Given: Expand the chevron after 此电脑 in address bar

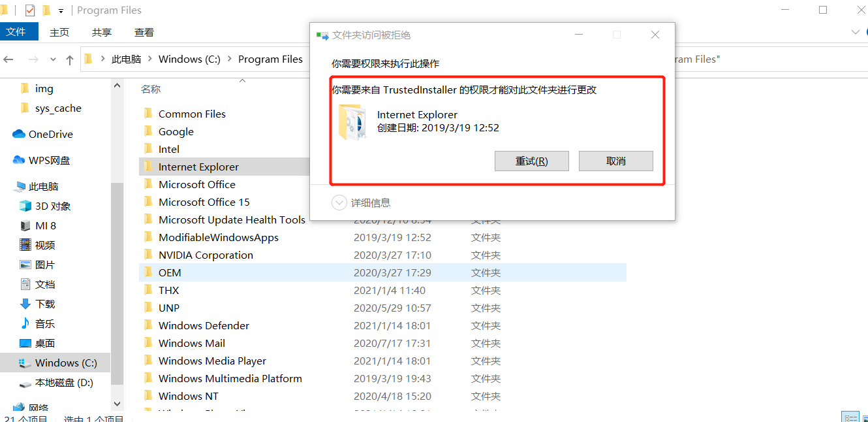Looking at the screenshot, I should [x=149, y=59].
